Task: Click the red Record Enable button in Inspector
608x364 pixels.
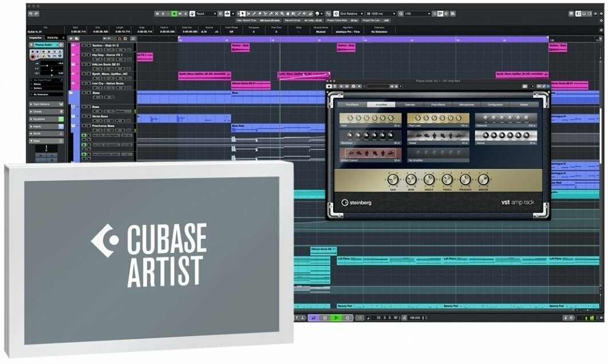Action: tap(33, 56)
